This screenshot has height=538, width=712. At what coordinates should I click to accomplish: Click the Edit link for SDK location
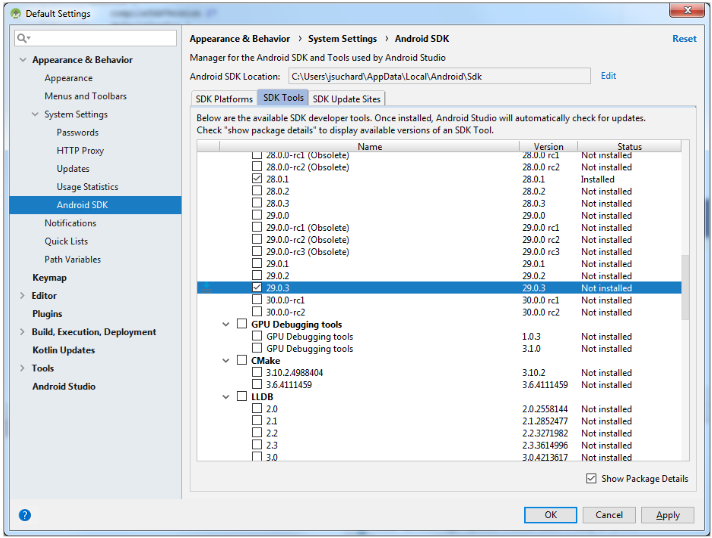608,76
